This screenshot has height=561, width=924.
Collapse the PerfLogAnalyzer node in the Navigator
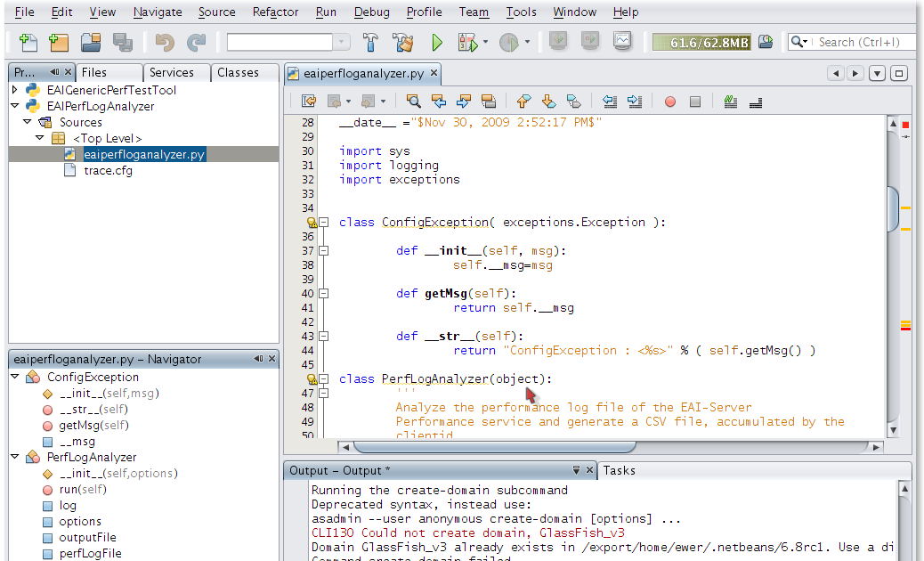pyautogui.click(x=13, y=457)
